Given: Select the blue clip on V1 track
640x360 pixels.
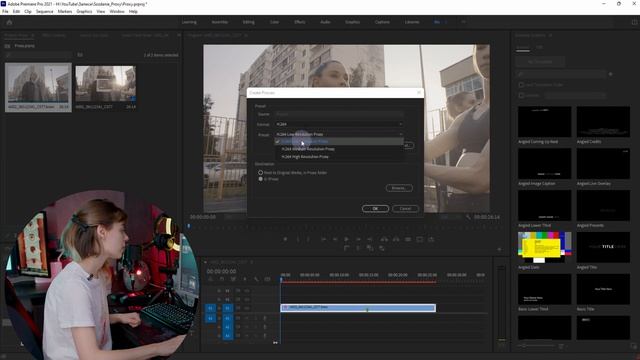Looking at the screenshot, I should [358, 308].
